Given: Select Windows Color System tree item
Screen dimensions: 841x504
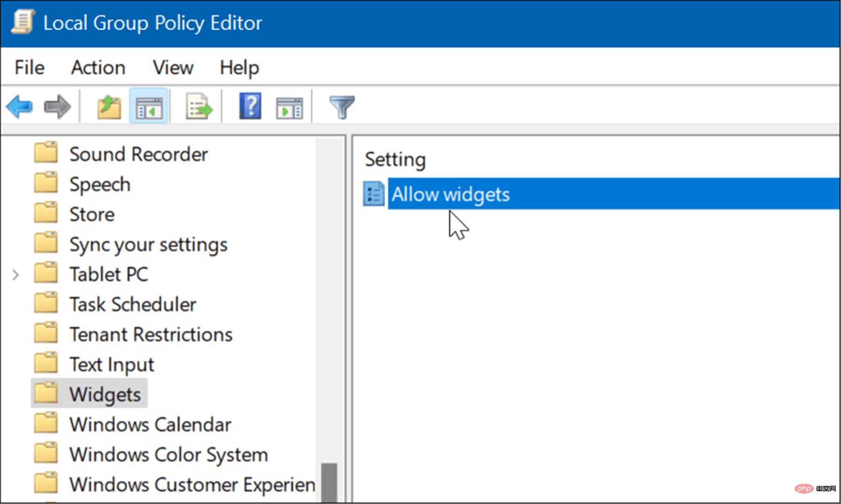Looking at the screenshot, I should (169, 455).
